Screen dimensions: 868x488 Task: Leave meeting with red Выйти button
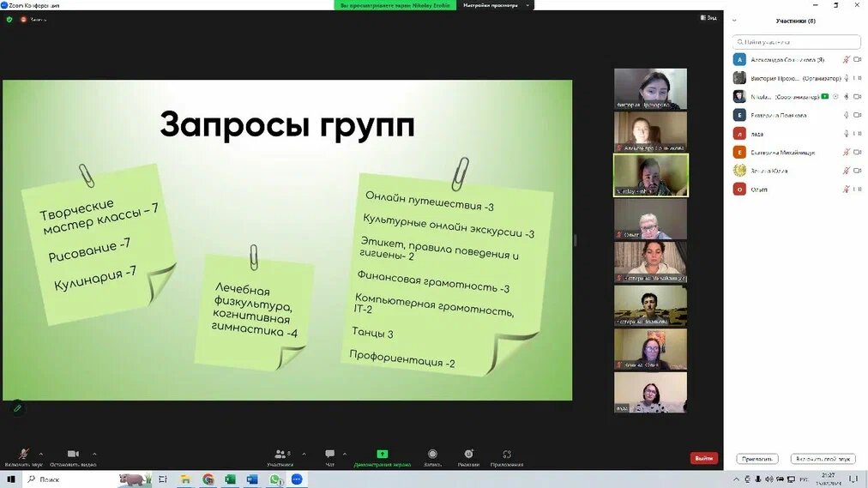click(703, 458)
